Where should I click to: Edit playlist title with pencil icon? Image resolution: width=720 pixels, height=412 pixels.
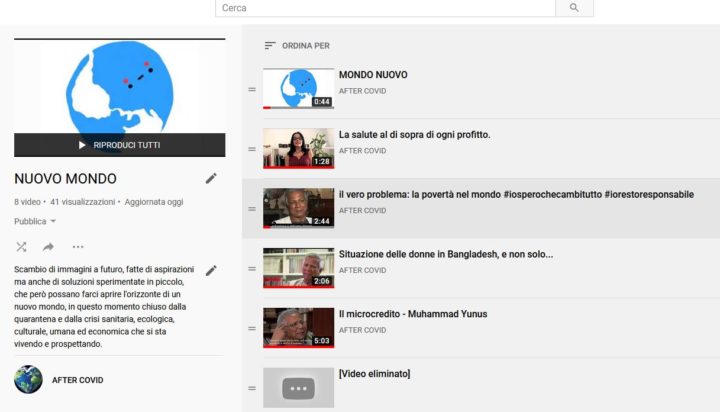pyautogui.click(x=211, y=178)
